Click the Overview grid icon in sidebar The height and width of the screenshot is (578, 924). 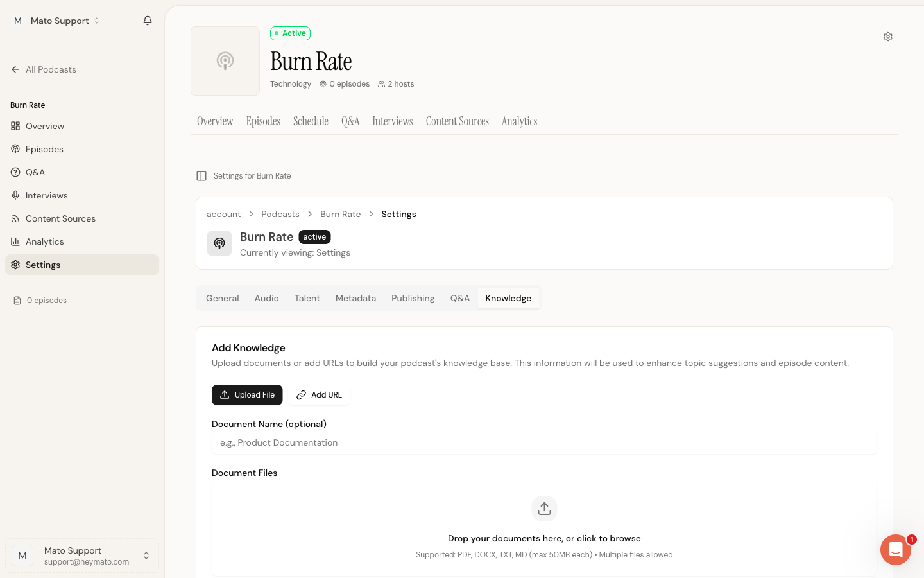[x=15, y=126]
